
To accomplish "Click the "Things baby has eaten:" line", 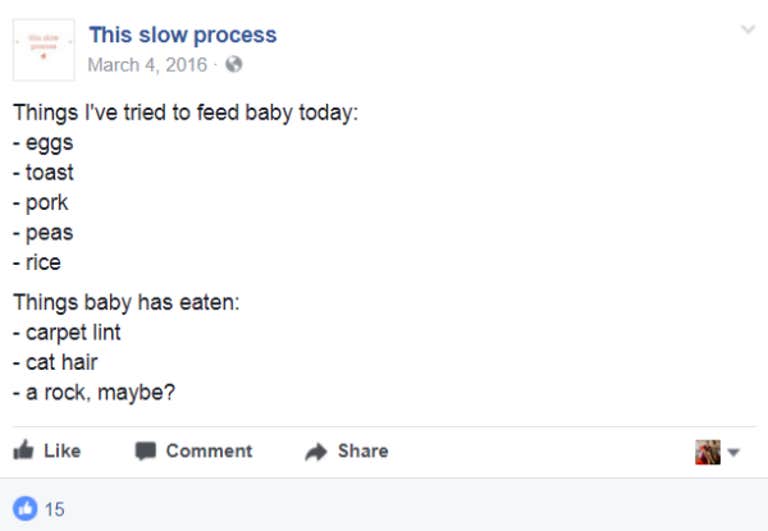I will click(x=126, y=302).
